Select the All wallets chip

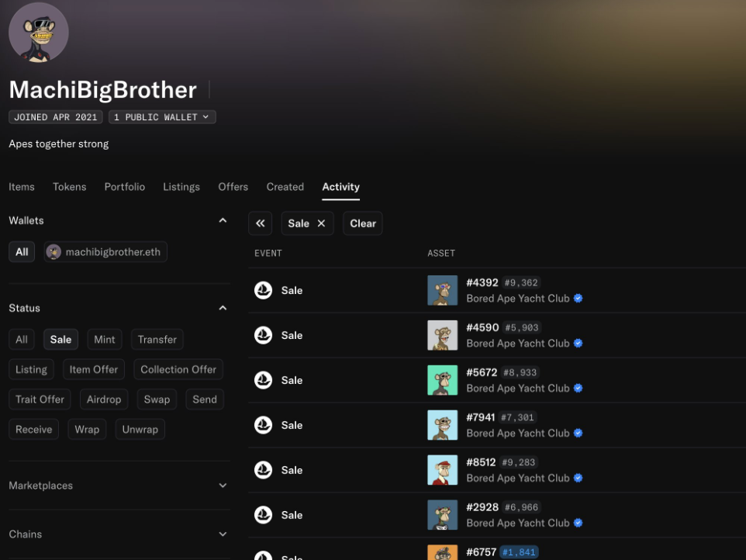pyautogui.click(x=22, y=252)
